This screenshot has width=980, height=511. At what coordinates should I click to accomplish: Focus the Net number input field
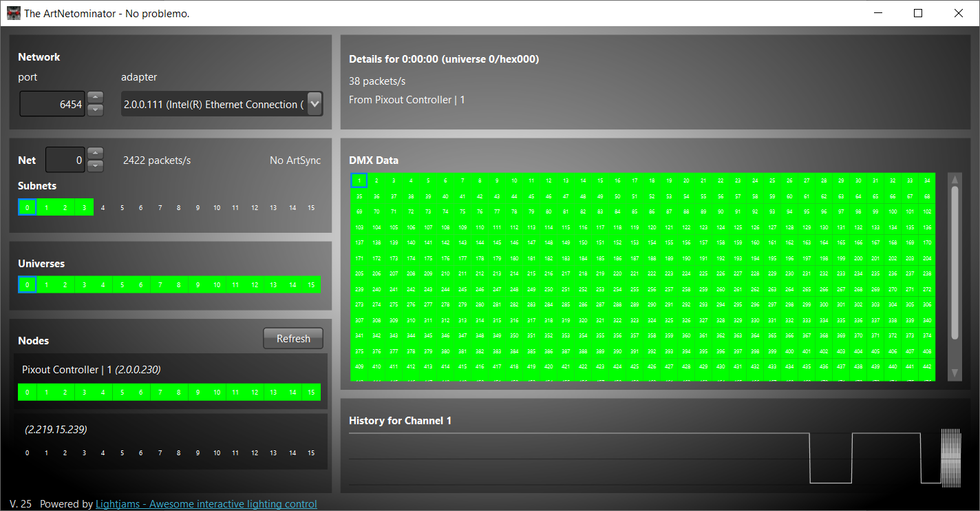click(65, 159)
